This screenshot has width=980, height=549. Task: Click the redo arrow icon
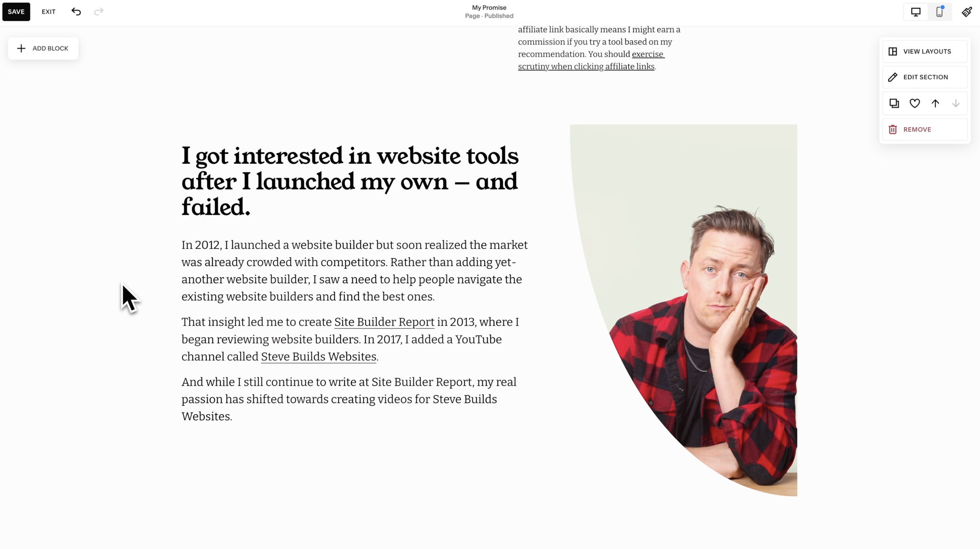pos(99,11)
